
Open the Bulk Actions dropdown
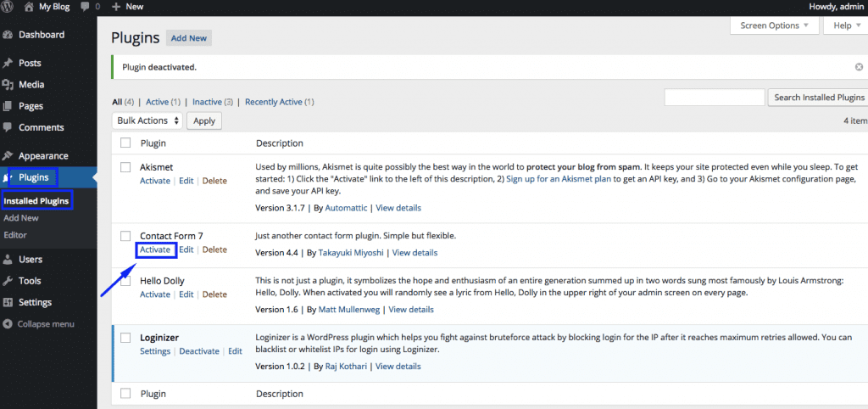coord(147,120)
